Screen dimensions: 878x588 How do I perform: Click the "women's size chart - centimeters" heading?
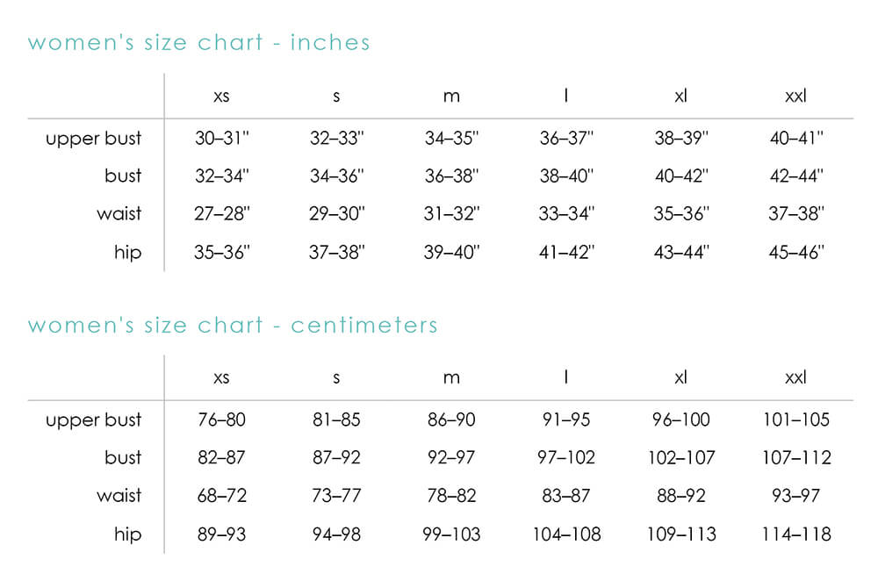(x=233, y=325)
